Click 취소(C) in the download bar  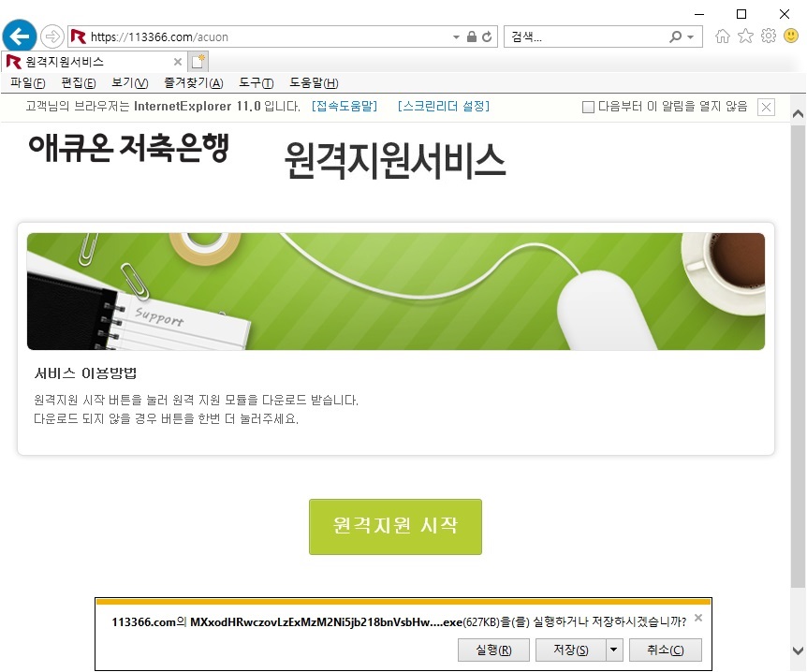point(665,650)
